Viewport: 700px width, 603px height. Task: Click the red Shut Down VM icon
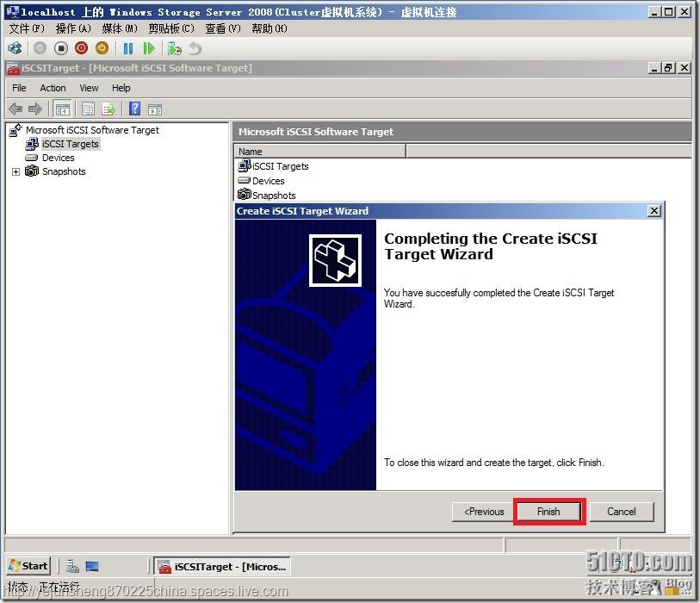[81, 48]
